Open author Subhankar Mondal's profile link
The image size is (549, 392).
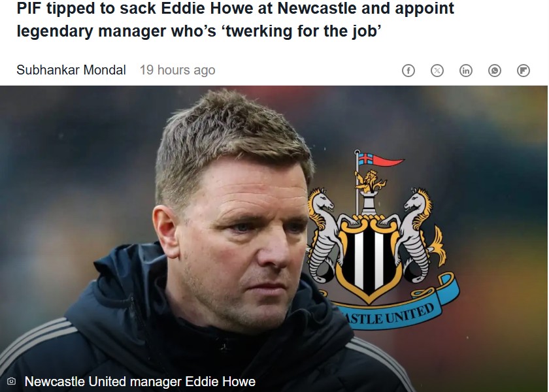pyautogui.click(x=71, y=70)
